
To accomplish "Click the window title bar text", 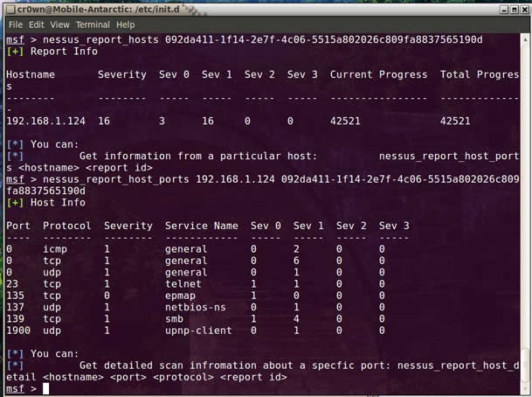I will tap(99, 10).
